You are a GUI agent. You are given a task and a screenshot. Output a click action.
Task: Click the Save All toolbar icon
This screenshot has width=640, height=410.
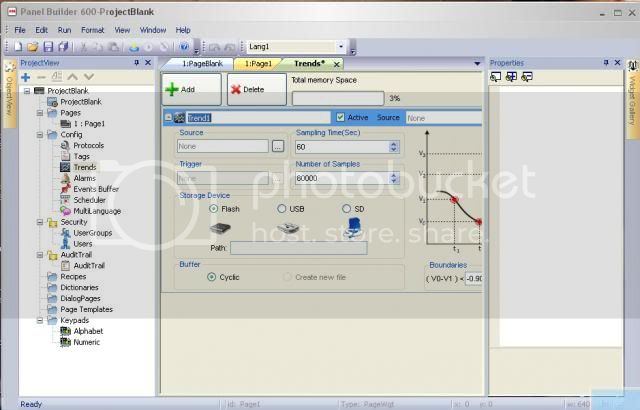click(63, 47)
